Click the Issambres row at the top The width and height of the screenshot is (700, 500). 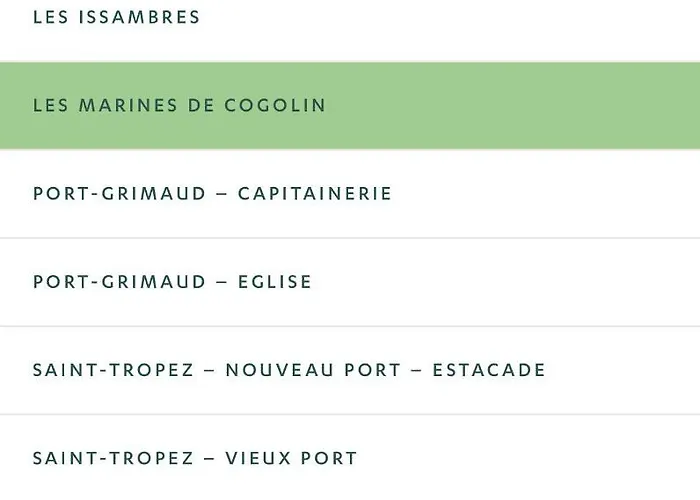[350, 30]
